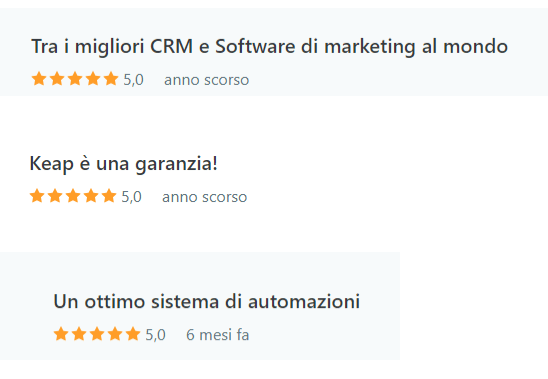Click fourth star under 'Keap è una garanzia!'
Screen dimensions: 548x379
(x=91, y=196)
